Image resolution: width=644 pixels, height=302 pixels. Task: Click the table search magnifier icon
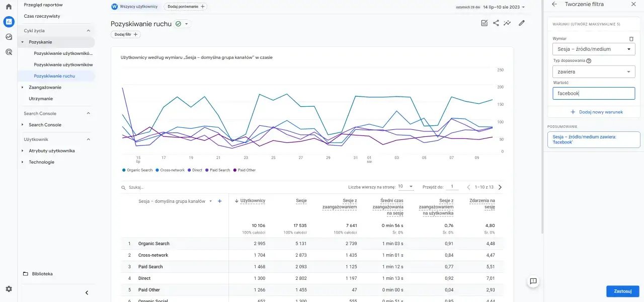point(124,187)
